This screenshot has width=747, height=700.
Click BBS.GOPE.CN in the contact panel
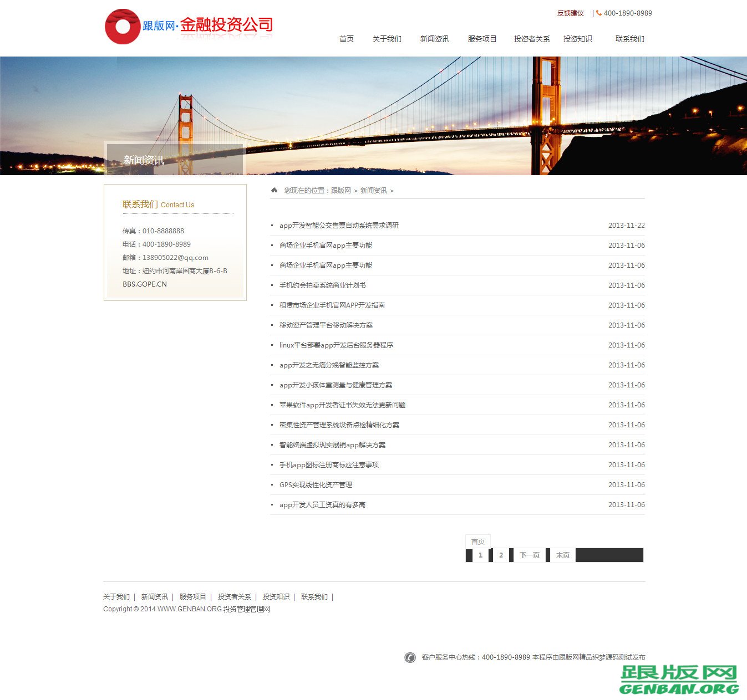[144, 284]
